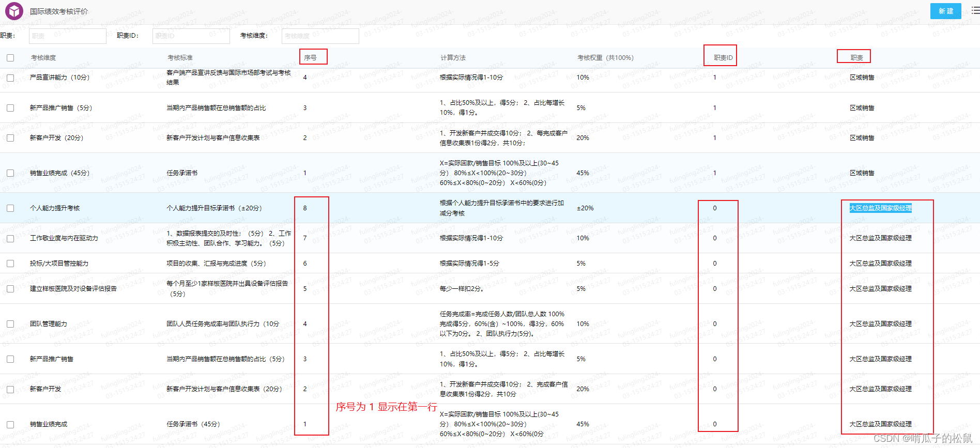980x448 pixels.
Task: Check the 新客户开发（20分）row checkbox
Action: 10,138
